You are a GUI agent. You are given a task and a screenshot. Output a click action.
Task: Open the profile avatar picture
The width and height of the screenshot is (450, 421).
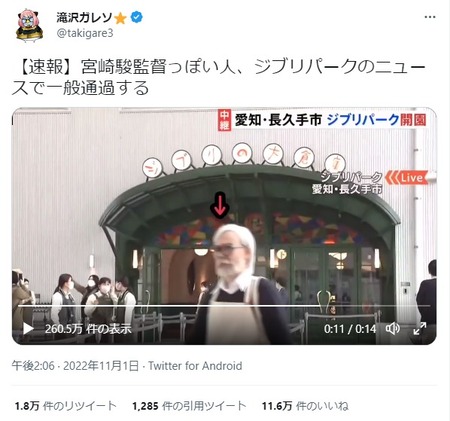[30, 26]
